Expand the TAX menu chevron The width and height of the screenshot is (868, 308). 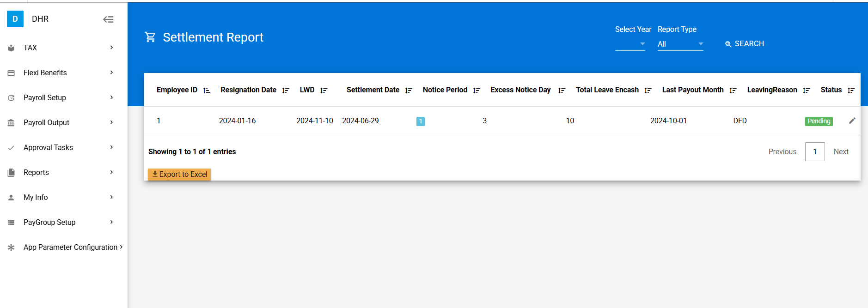pyautogui.click(x=111, y=48)
